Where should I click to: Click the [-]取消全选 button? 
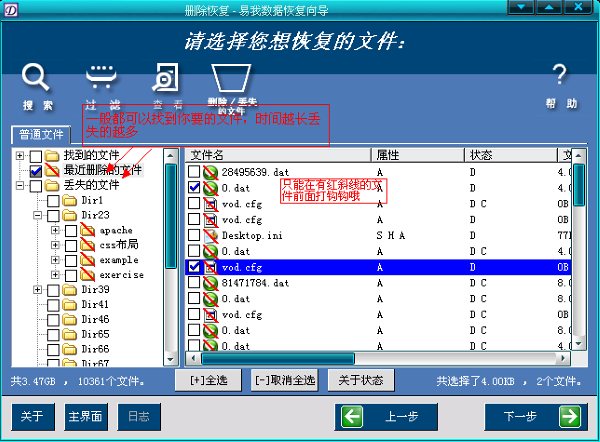285,380
